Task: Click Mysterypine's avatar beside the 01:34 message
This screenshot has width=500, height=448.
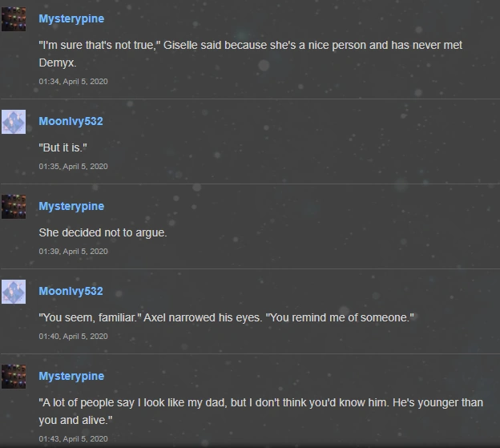Action: 14,19
